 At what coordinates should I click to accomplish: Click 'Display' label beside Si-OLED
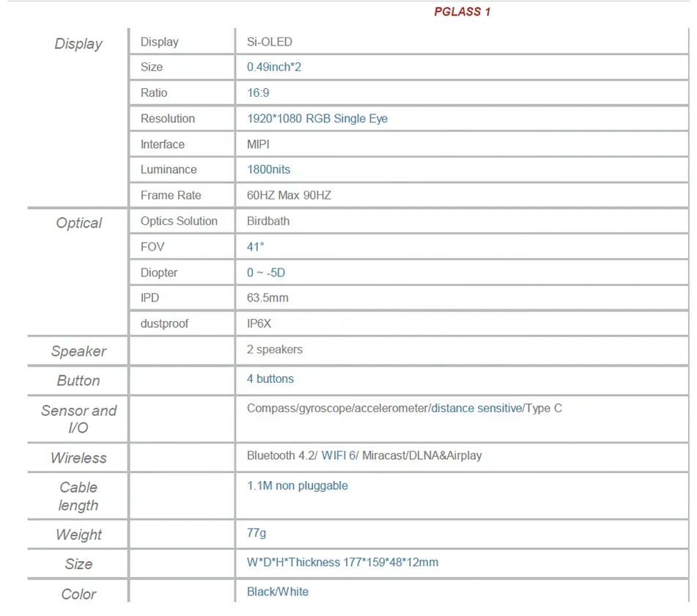point(159,42)
